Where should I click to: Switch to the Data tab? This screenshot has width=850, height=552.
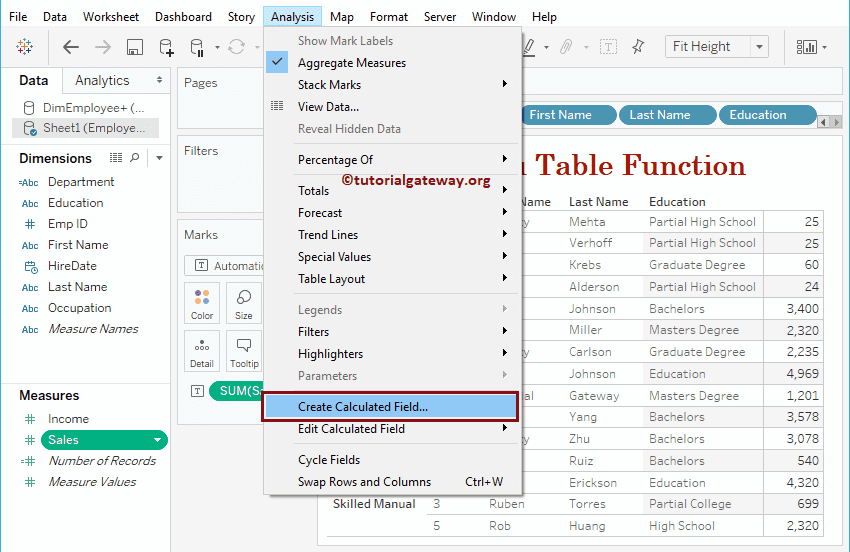[34, 80]
